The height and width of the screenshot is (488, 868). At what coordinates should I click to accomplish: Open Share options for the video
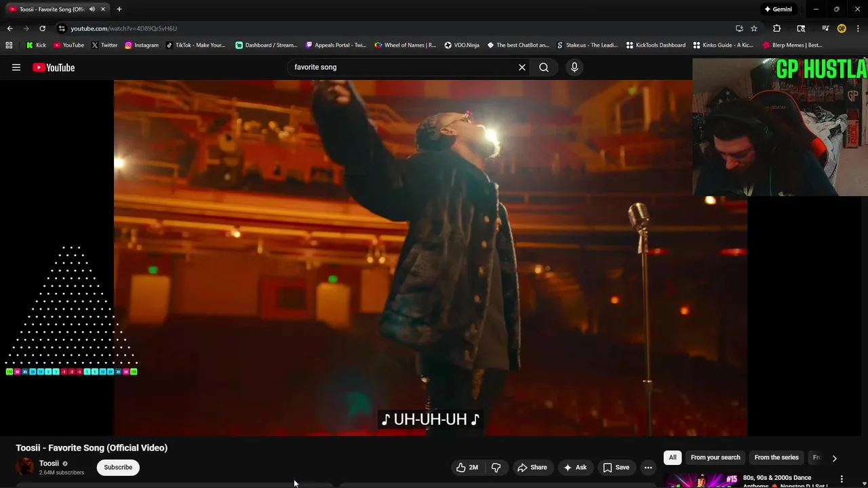532,467
